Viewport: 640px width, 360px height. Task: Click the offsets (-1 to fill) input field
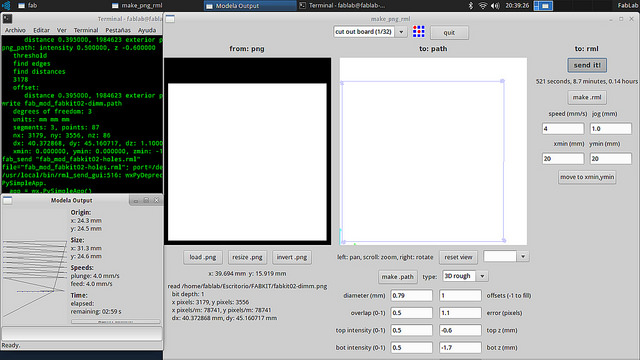(x=460, y=296)
